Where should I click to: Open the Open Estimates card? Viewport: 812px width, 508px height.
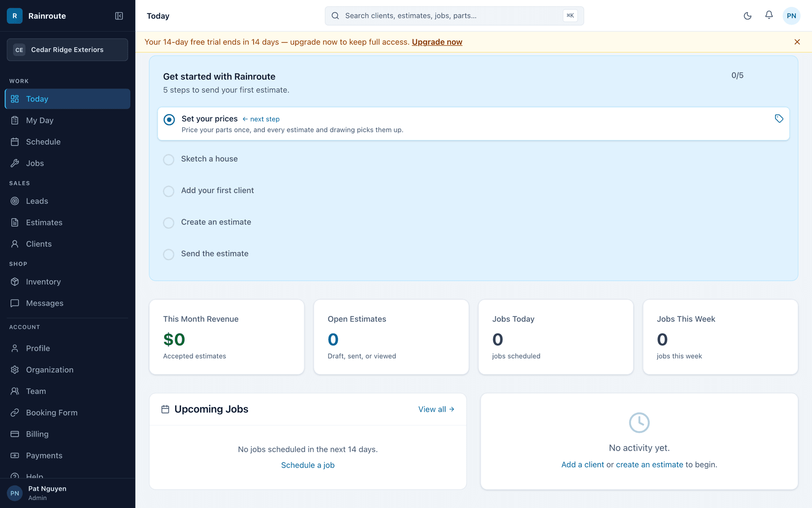(391, 337)
